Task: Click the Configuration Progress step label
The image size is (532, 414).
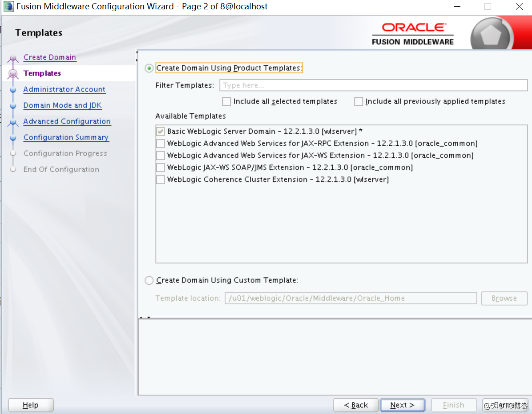Action: 65,153
